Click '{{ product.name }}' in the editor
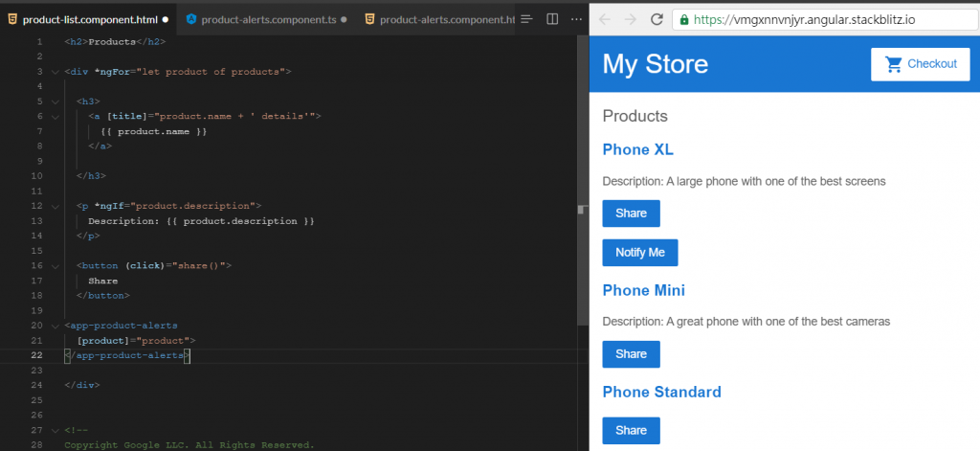This screenshot has height=451, width=980. point(154,131)
